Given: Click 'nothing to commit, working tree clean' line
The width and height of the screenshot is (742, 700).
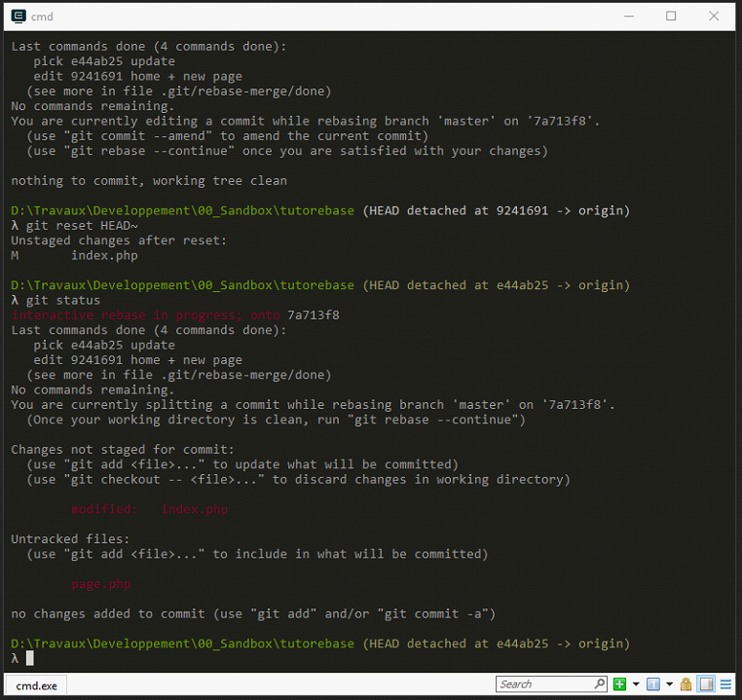Looking at the screenshot, I should pyautogui.click(x=149, y=181).
